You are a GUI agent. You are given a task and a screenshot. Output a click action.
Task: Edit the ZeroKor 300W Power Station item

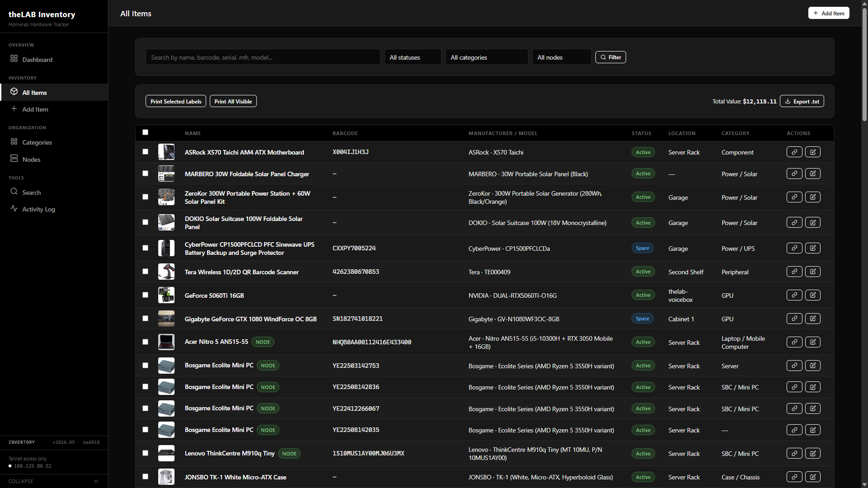click(812, 197)
